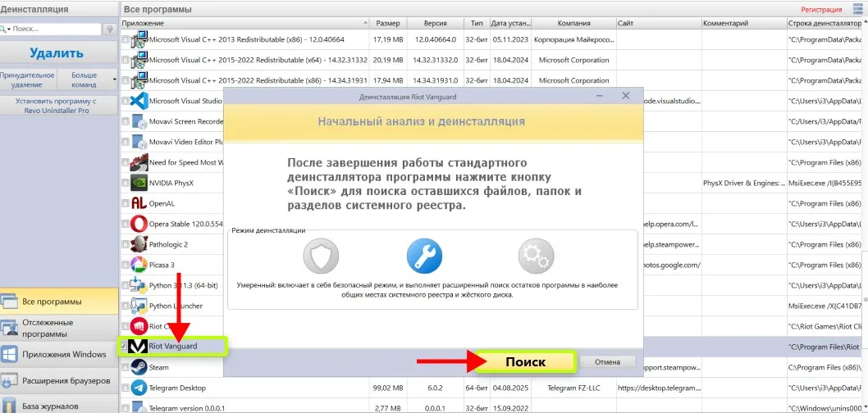Click the Movavi Screen Recorder app icon

pyautogui.click(x=139, y=121)
